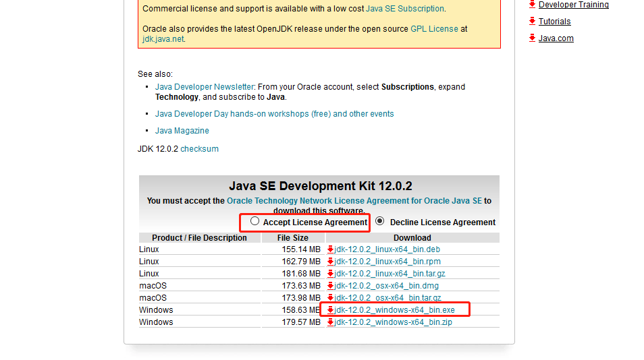The width and height of the screenshot is (644, 360).
Task: Open GPL License link
Action: pos(434,29)
